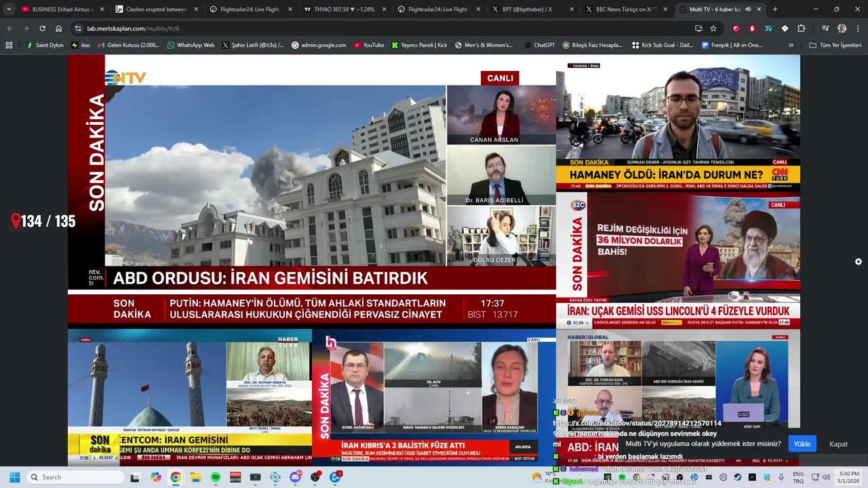Viewport: 868px width, 488px height.
Task: Open File Explorer from the taskbar
Action: [x=195, y=477]
